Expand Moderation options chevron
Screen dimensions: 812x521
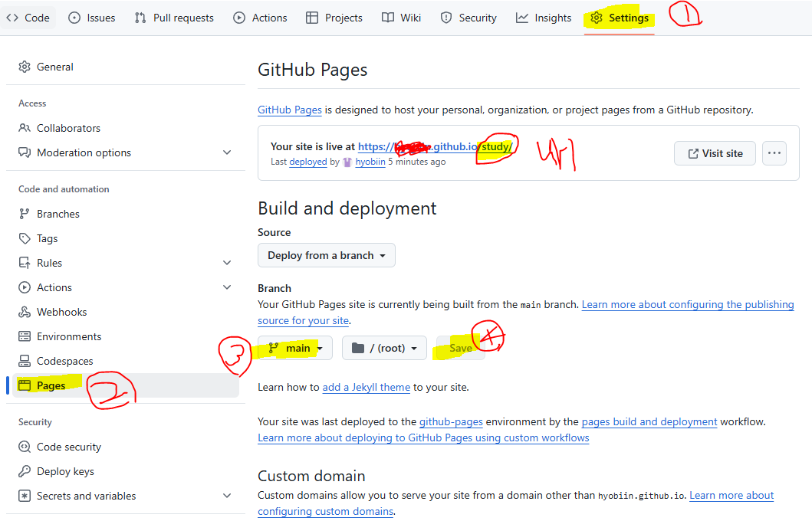[227, 152]
